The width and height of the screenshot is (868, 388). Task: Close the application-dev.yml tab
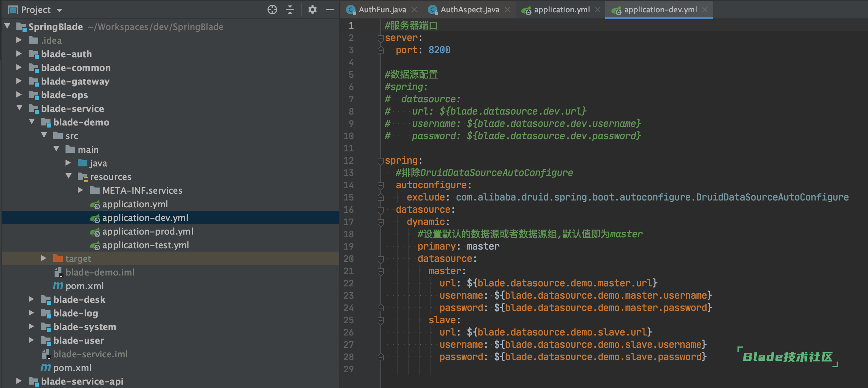[705, 10]
